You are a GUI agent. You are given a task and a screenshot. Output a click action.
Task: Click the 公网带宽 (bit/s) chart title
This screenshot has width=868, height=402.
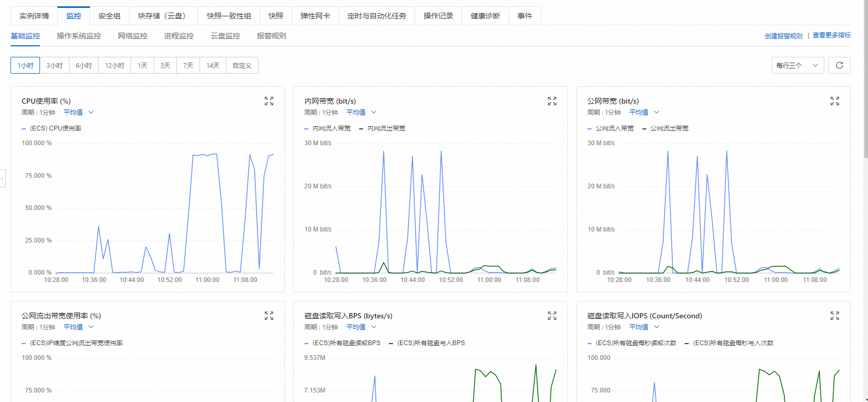[x=613, y=101]
